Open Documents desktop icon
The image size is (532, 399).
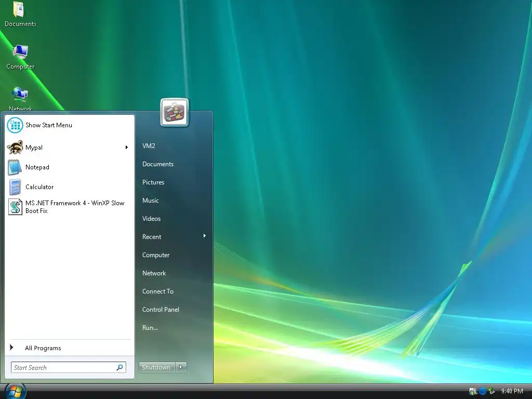pyautogui.click(x=20, y=14)
